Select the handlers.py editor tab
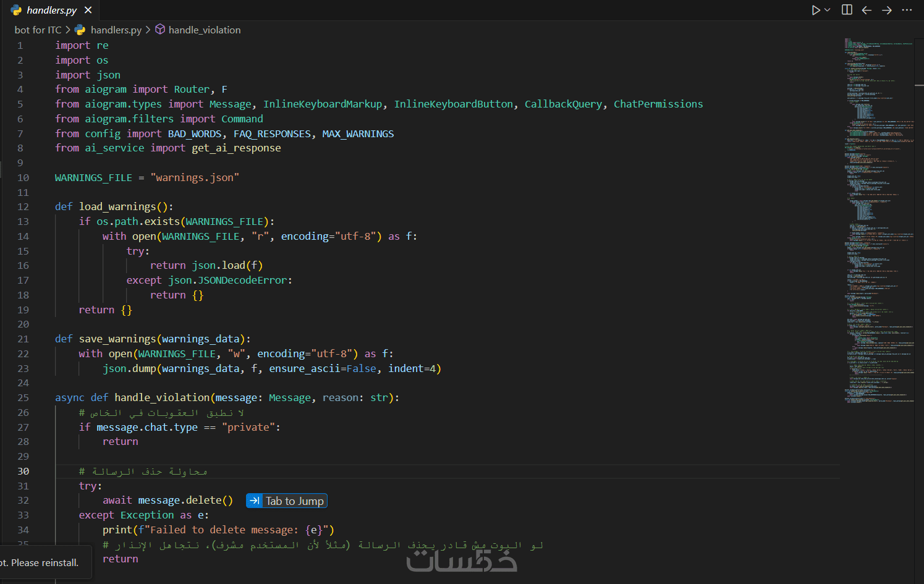This screenshot has width=924, height=584. point(51,10)
